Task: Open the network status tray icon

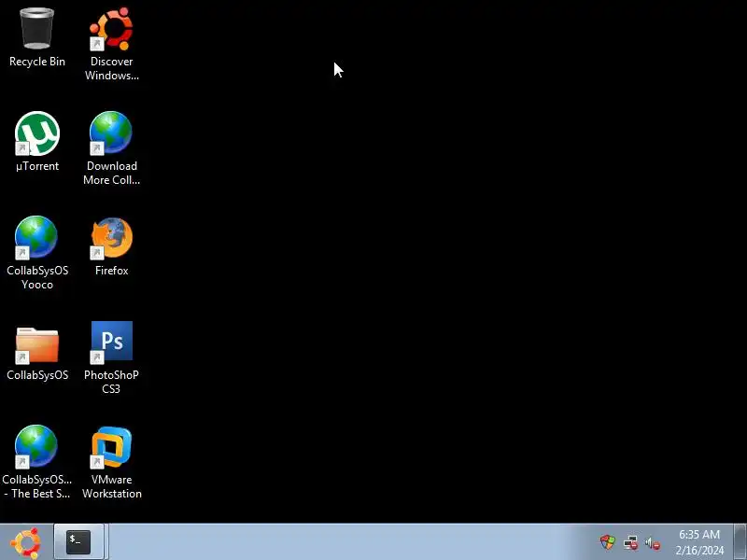Action: click(x=631, y=543)
